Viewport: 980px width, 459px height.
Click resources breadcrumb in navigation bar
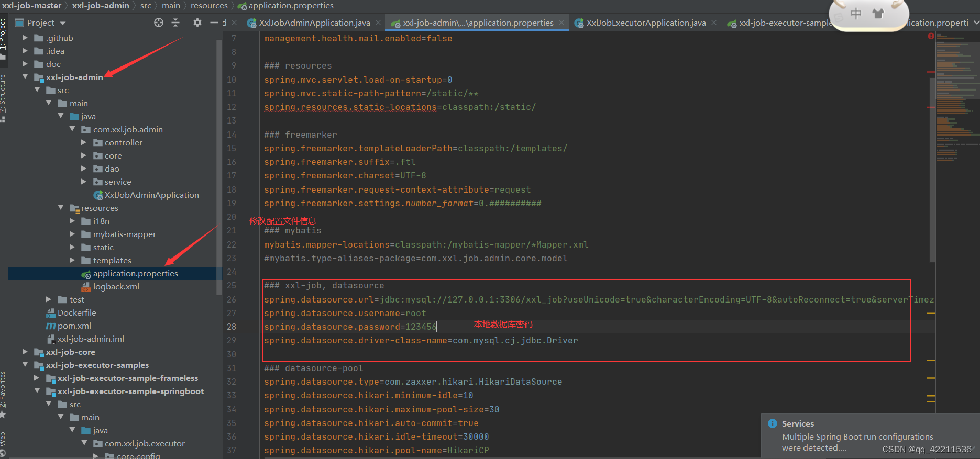(209, 6)
